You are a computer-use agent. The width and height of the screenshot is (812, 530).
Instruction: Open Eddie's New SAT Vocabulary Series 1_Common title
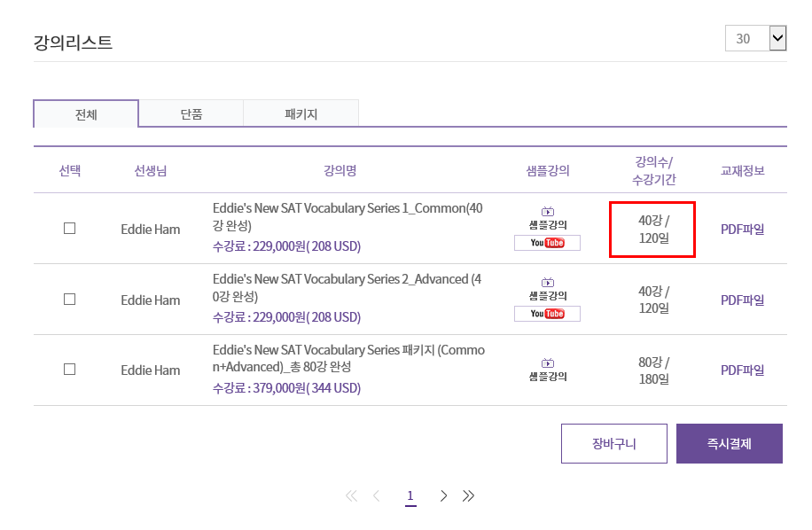tap(347, 217)
